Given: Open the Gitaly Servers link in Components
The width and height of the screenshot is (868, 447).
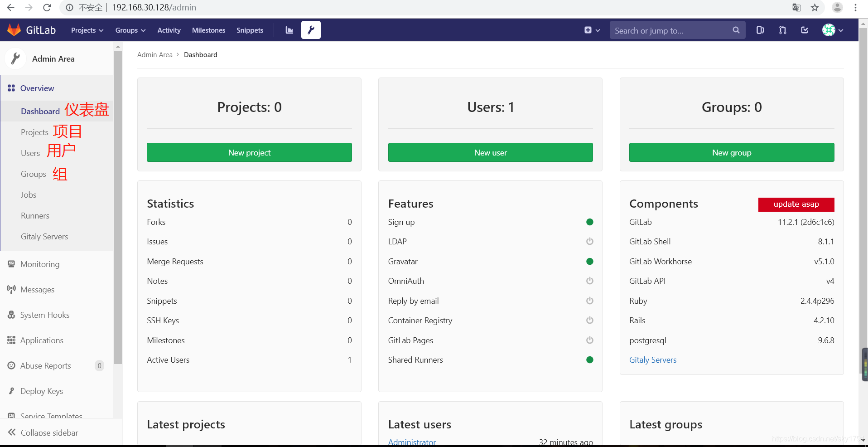Looking at the screenshot, I should tap(653, 360).
